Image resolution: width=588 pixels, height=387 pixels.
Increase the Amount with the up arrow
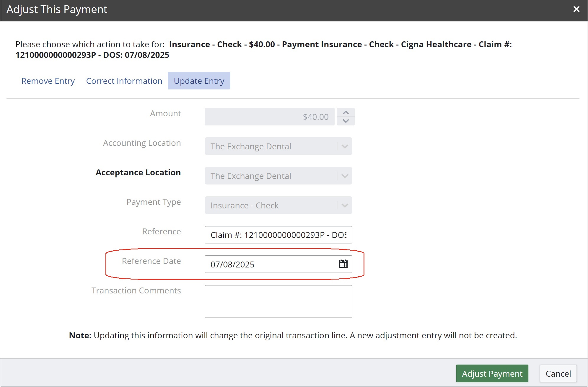click(x=346, y=112)
